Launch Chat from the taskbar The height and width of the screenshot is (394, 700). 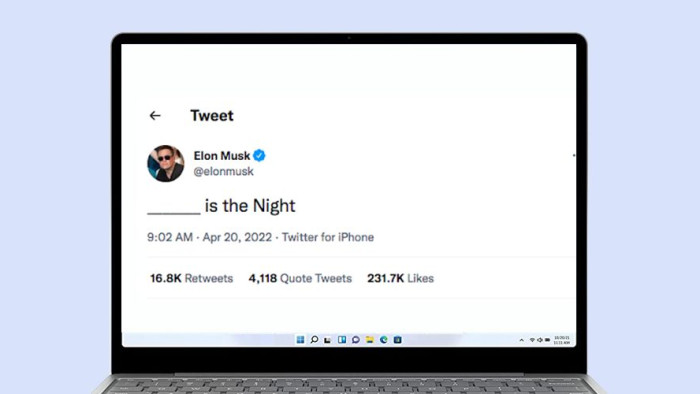coord(356,340)
